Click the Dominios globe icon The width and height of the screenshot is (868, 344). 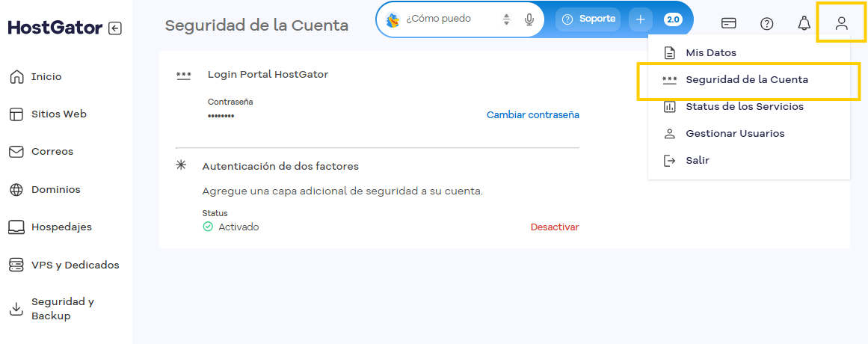click(16, 189)
